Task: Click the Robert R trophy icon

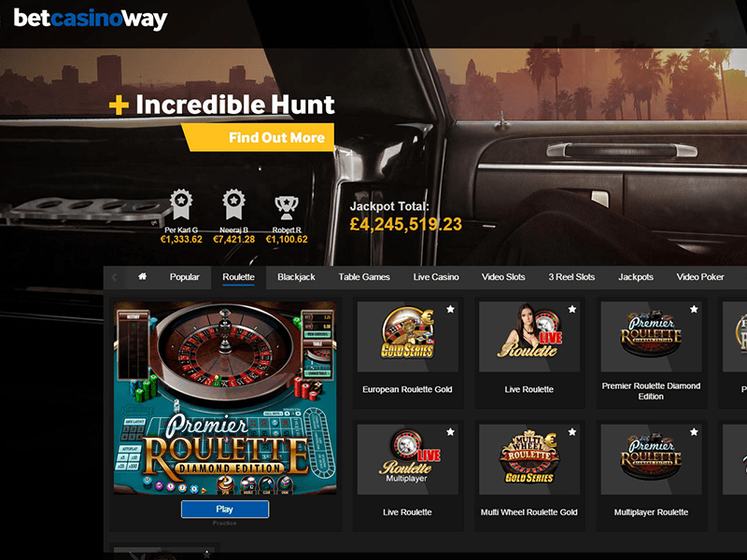Action: click(x=287, y=207)
